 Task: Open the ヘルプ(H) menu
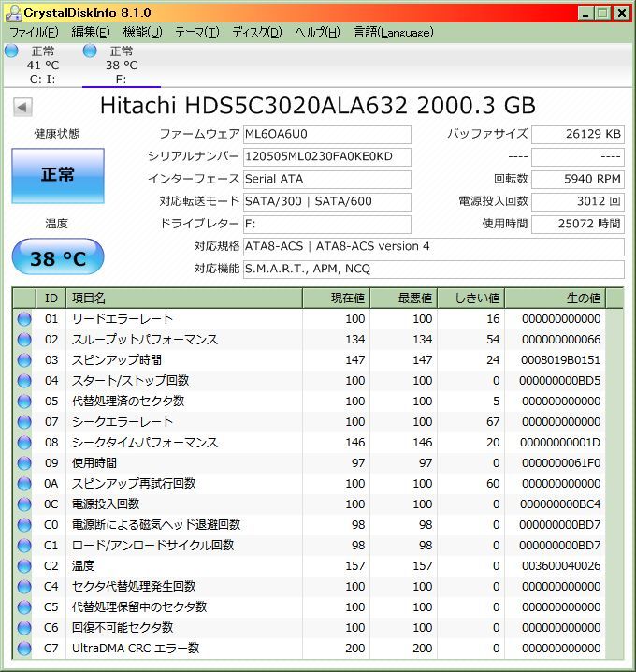[317, 32]
